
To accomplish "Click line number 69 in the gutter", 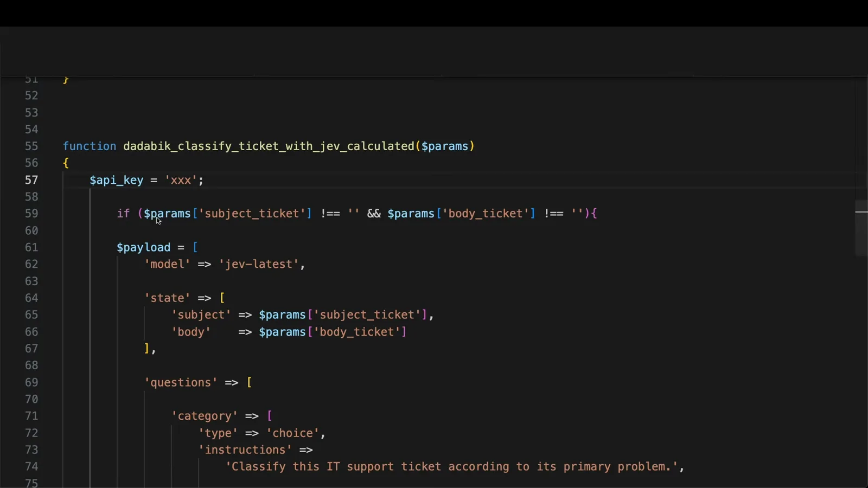I will (31, 382).
